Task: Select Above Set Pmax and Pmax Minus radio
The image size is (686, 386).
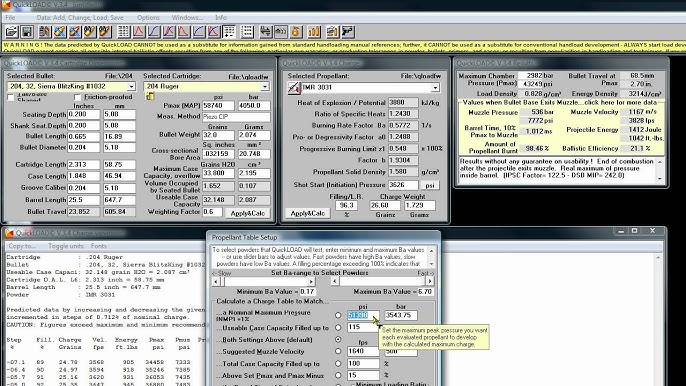Action: click(338, 375)
